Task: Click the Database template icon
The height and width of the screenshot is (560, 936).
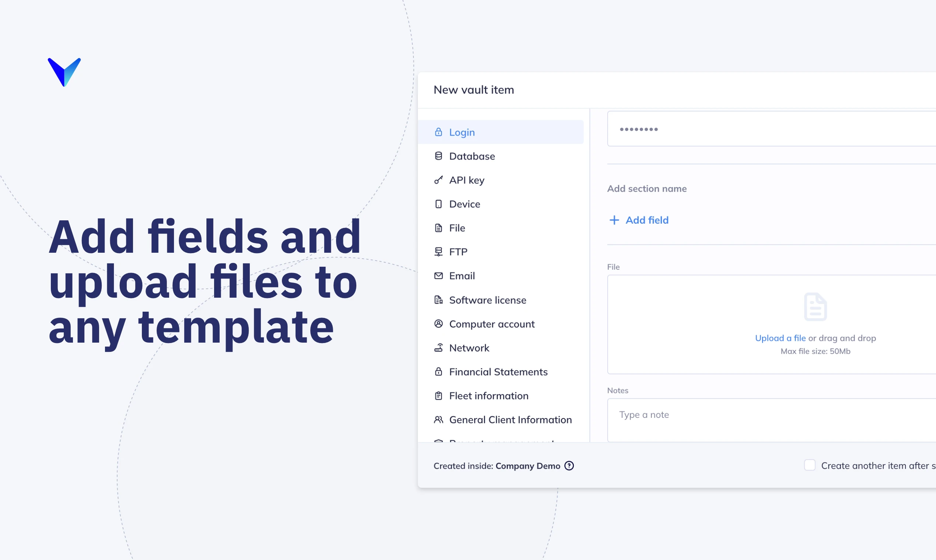Action: click(x=438, y=156)
